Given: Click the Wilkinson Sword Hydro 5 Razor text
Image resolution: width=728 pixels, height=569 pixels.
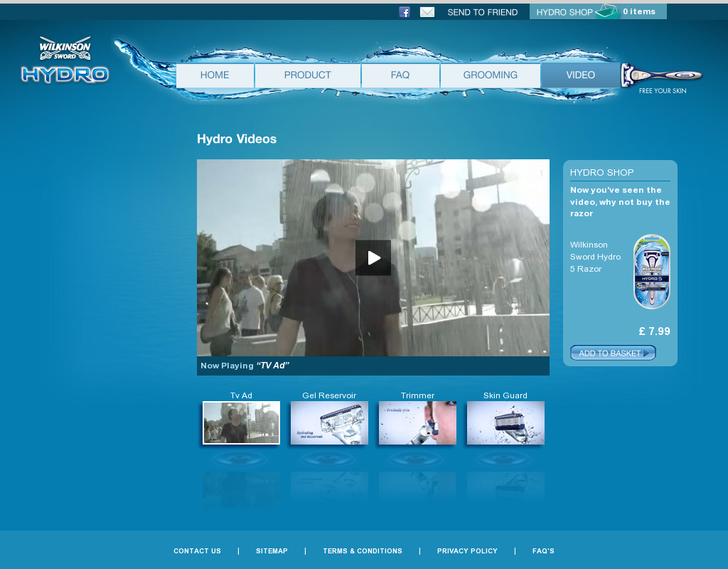Looking at the screenshot, I should tap(595, 257).
